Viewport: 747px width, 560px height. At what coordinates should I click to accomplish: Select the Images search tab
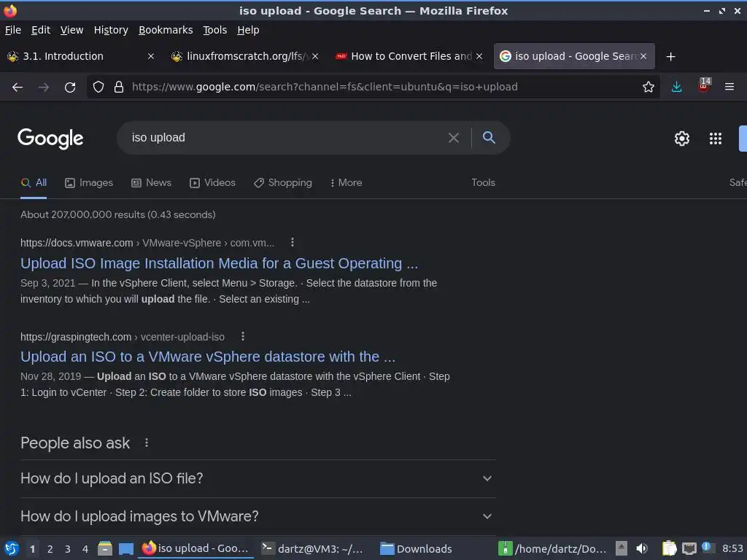point(89,183)
